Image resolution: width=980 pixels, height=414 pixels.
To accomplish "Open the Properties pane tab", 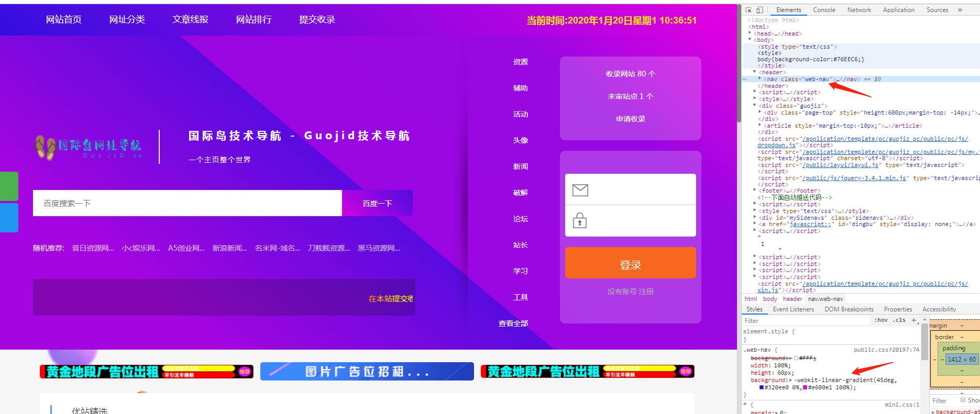I will [x=898, y=309].
